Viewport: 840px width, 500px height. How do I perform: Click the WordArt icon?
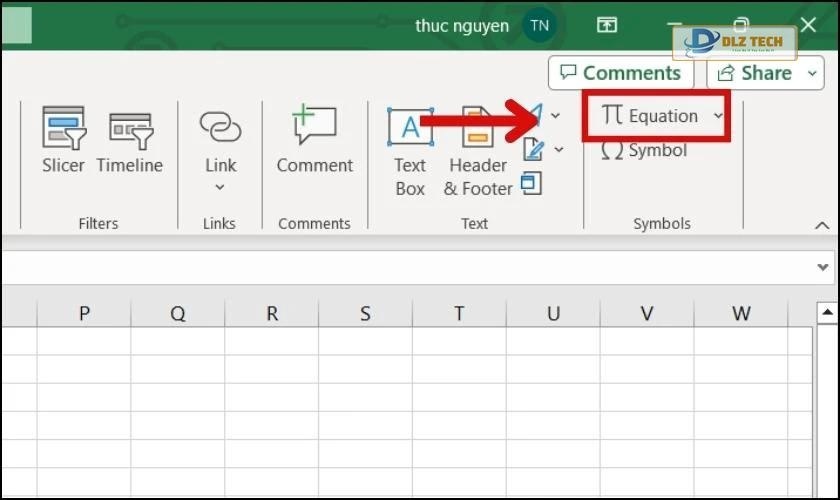click(x=536, y=116)
